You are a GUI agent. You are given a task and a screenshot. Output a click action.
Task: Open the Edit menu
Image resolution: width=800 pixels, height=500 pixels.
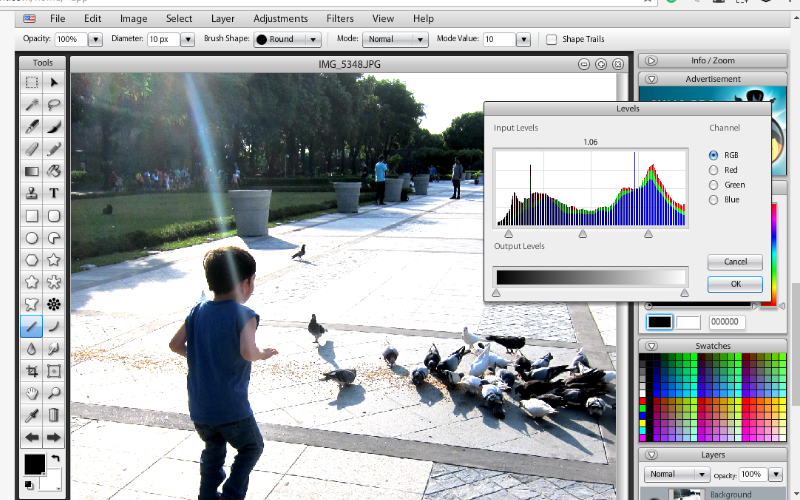pos(92,18)
